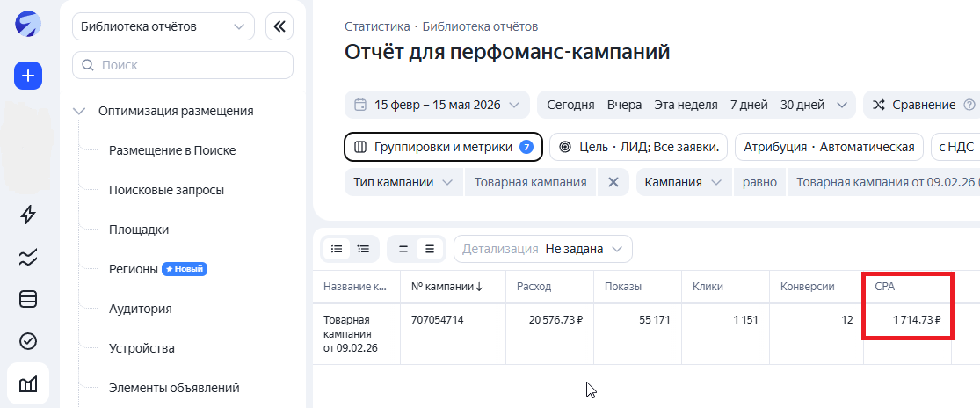Open the statistics chart sidebar icon
This screenshot has width=980, height=408.
28,383
